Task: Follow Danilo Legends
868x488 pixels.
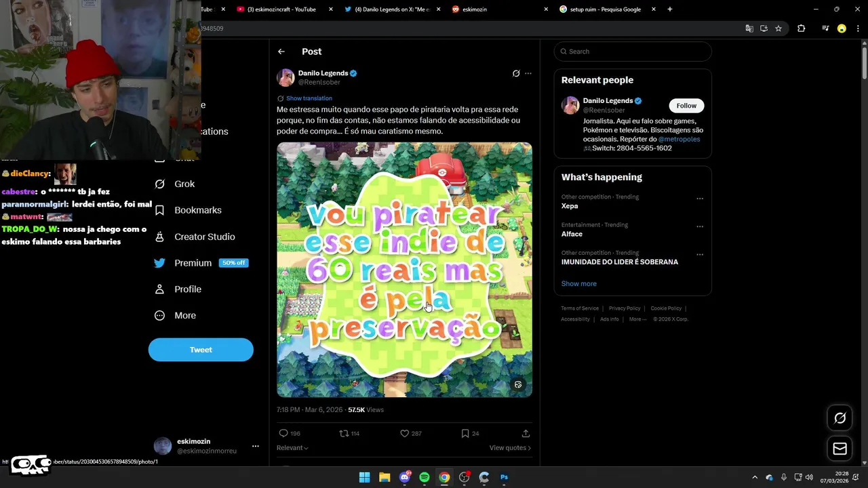Action: coord(686,106)
